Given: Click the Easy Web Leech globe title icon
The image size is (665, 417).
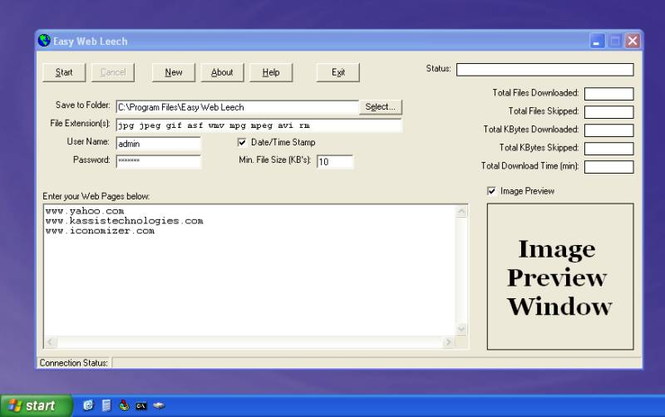Looking at the screenshot, I should click(44, 41).
